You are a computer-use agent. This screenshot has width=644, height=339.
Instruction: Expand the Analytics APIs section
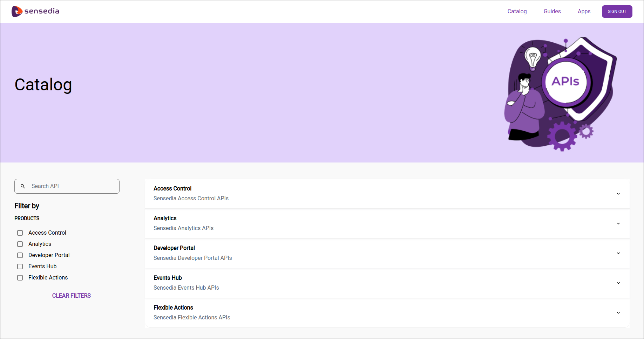(618, 223)
